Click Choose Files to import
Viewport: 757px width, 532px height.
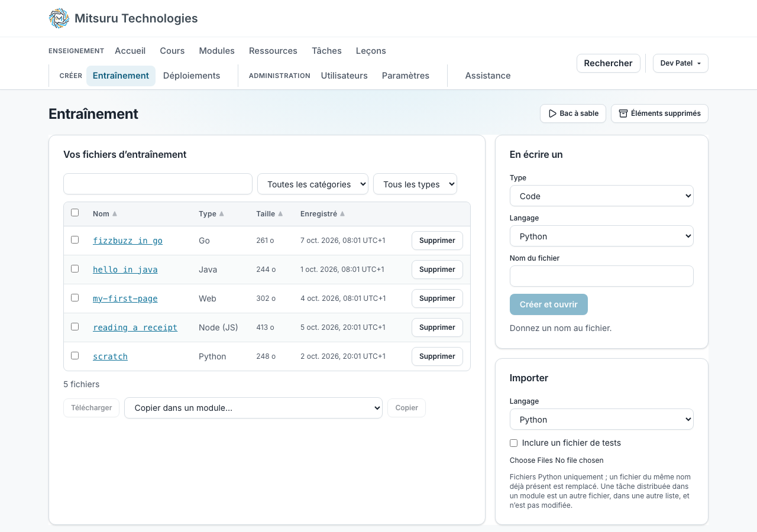pyautogui.click(x=531, y=460)
